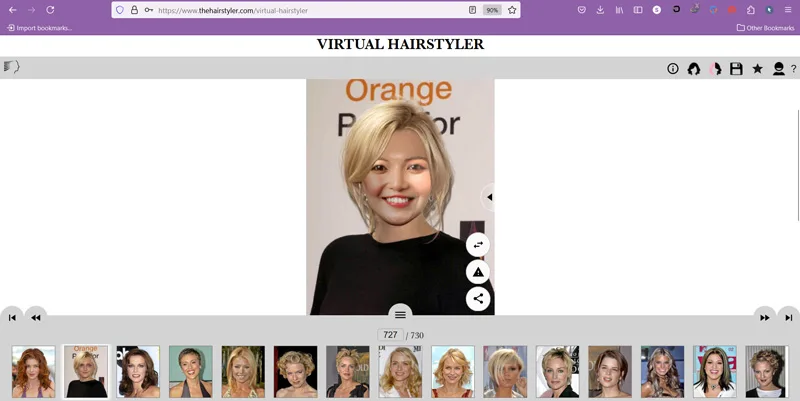Select the highlighted blonde thumbnail with Orange text

pos(86,371)
